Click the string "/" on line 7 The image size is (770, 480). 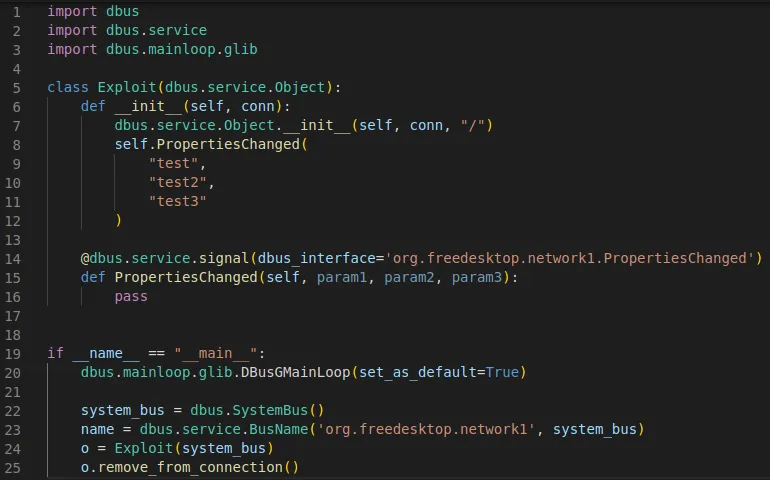click(472, 125)
